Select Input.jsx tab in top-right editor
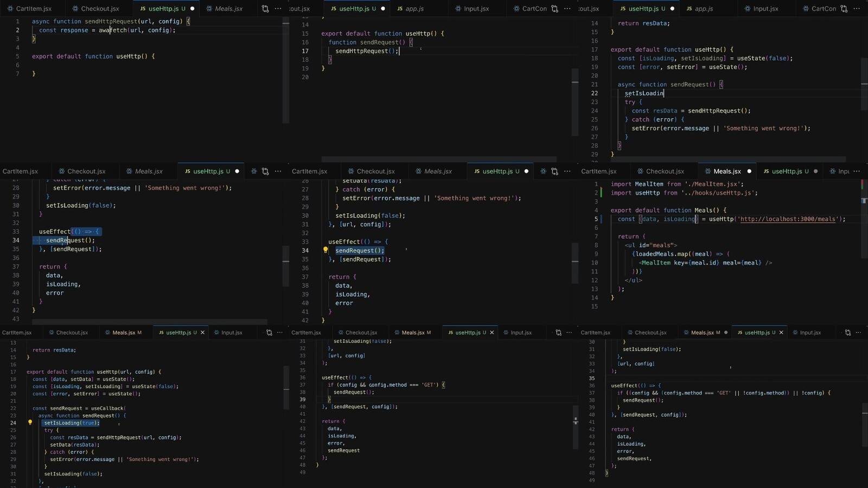The height and width of the screenshot is (488, 868). (761, 9)
